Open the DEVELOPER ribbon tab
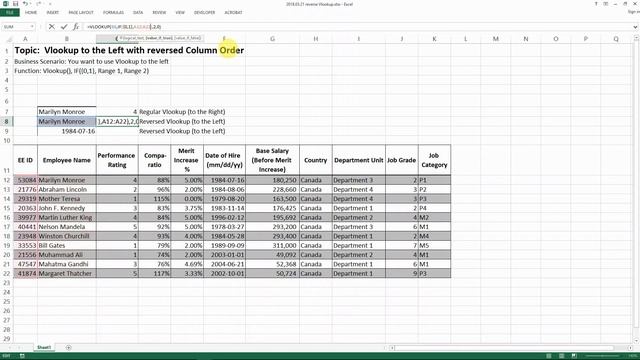The height and width of the screenshot is (360, 640). [204, 13]
